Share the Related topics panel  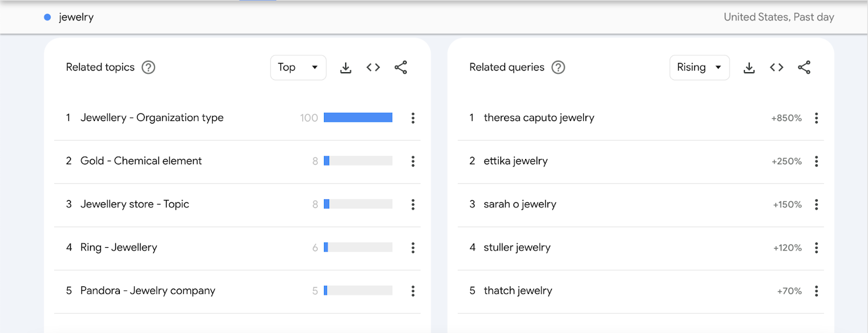point(401,67)
